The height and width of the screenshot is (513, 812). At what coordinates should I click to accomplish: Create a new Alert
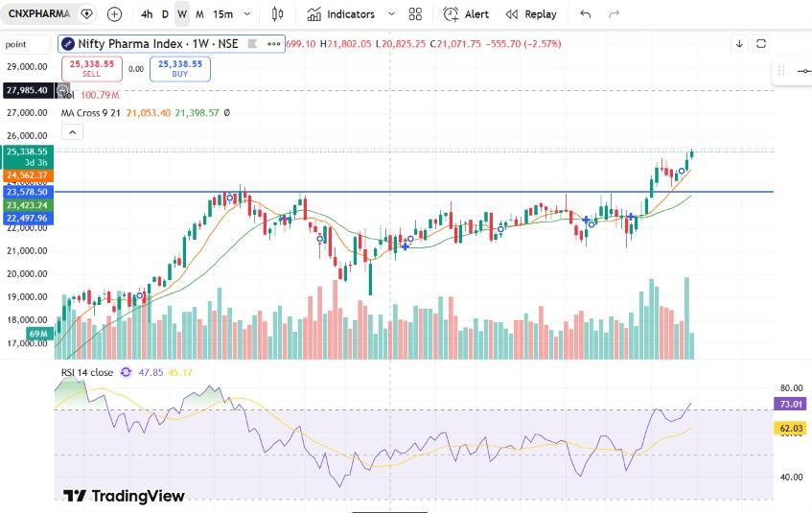tap(466, 14)
